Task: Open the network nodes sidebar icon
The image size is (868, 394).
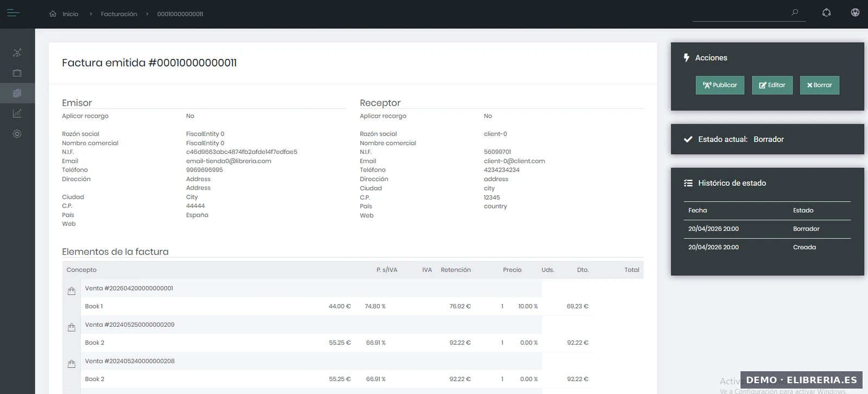Action: click(x=17, y=53)
